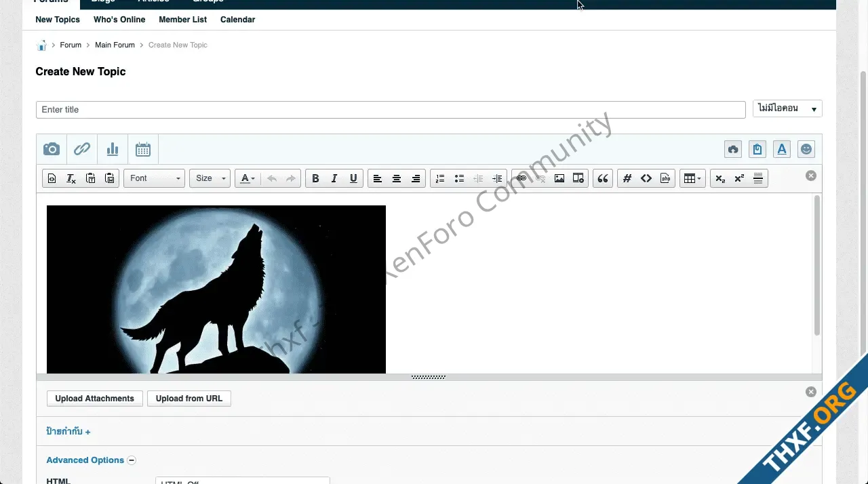Wrap selection in HTML tags

tap(646, 178)
